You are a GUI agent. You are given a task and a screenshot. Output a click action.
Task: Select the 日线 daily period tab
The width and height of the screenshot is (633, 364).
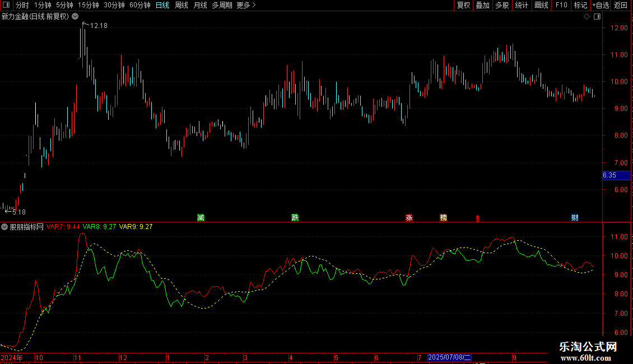(162, 5)
